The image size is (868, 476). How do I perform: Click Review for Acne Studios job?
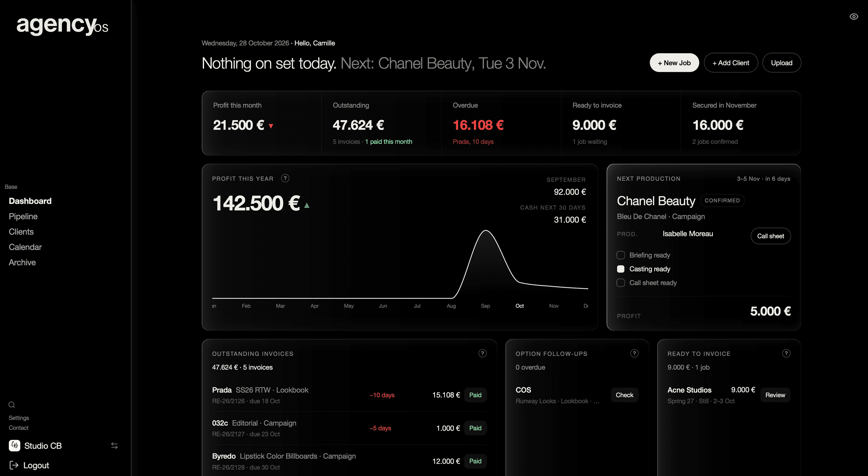click(775, 395)
